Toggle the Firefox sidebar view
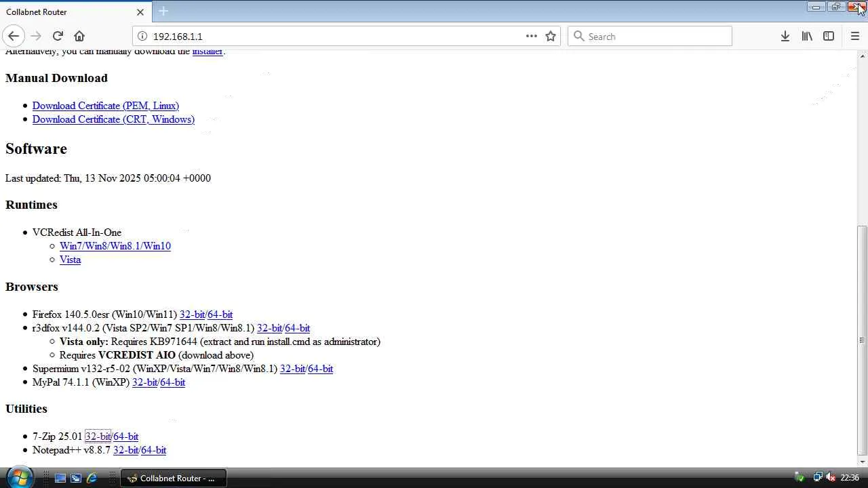The width and height of the screenshot is (868, 488). pyautogui.click(x=829, y=36)
